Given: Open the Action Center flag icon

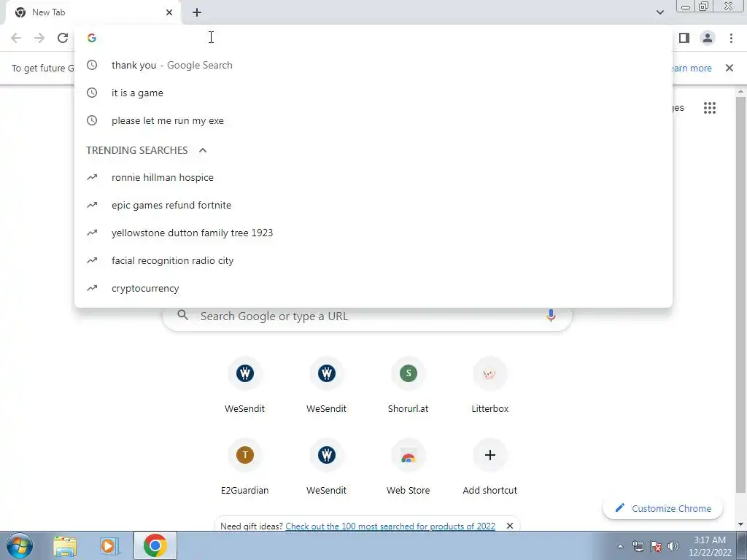Looking at the screenshot, I should point(656,546).
